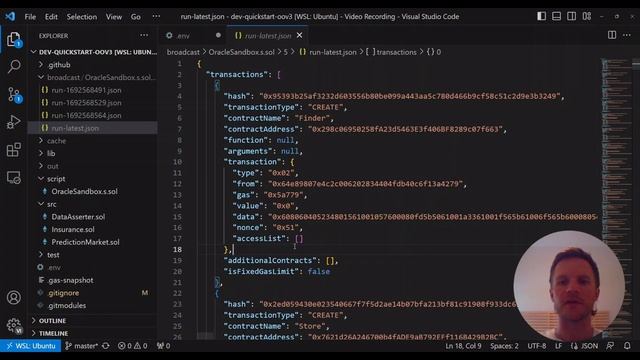This screenshot has height=360, width=640.
Task: Open the .env file in explorer
Action: click(x=94, y=267)
